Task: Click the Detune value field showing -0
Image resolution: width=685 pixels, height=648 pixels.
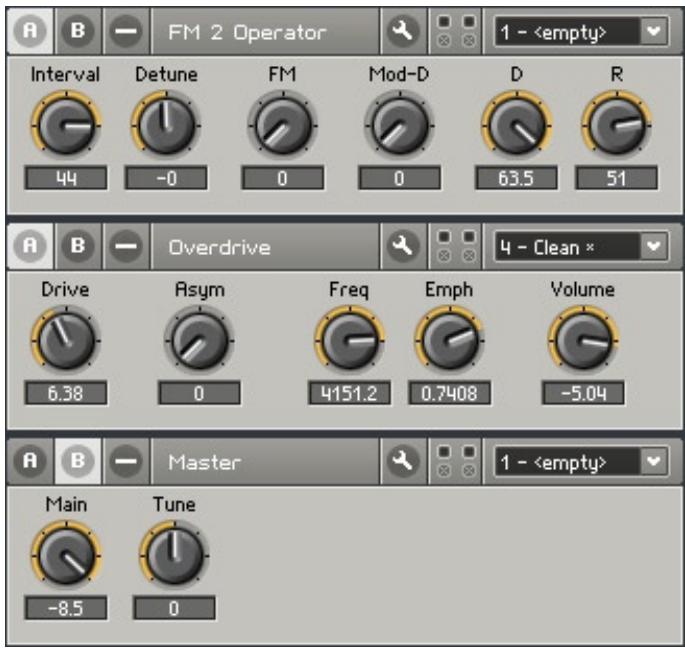Action: pos(166,178)
